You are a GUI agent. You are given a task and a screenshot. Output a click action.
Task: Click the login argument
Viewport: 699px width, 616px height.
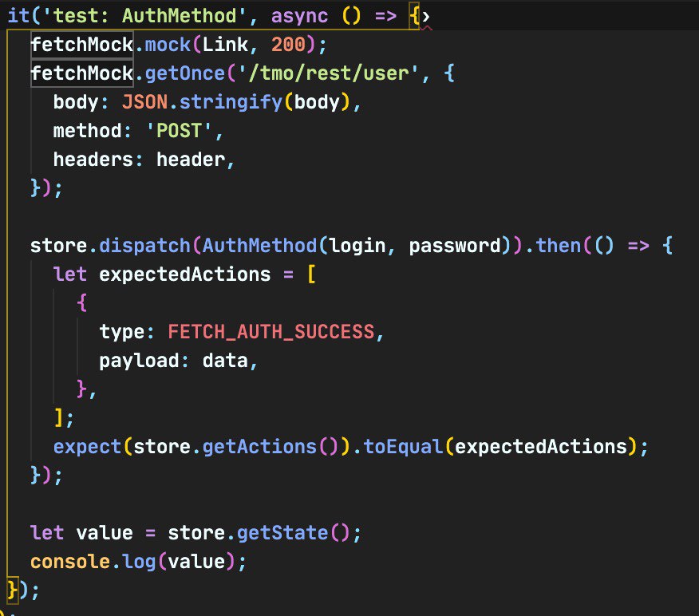click(x=357, y=246)
